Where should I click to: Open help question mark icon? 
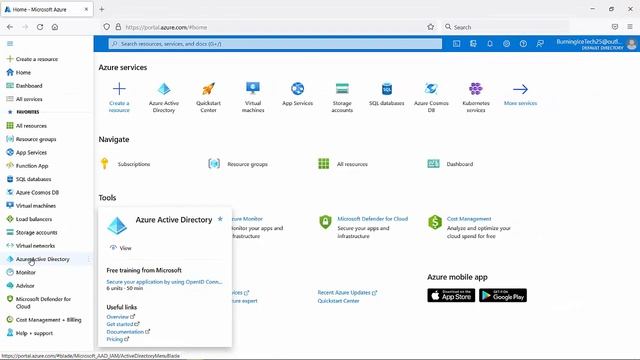(523, 44)
